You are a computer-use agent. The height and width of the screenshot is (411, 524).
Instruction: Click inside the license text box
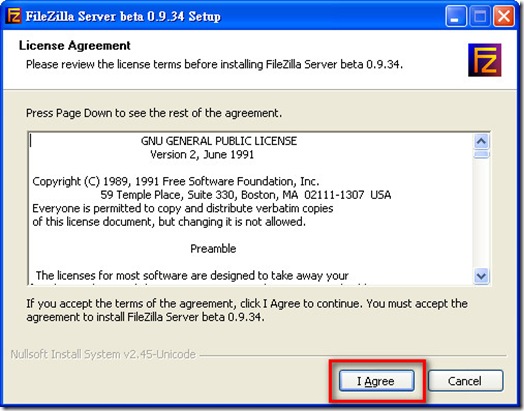pyautogui.click(x=251, y=209)
